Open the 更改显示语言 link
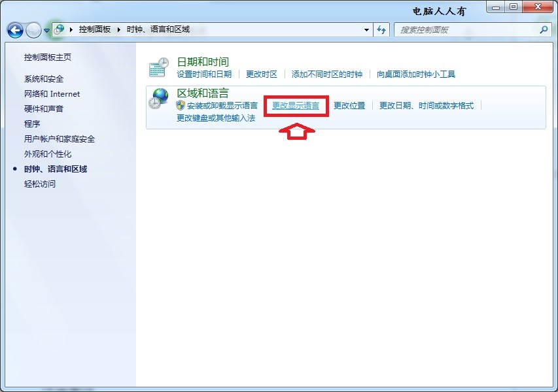The image size is (558, 392). 296,106
